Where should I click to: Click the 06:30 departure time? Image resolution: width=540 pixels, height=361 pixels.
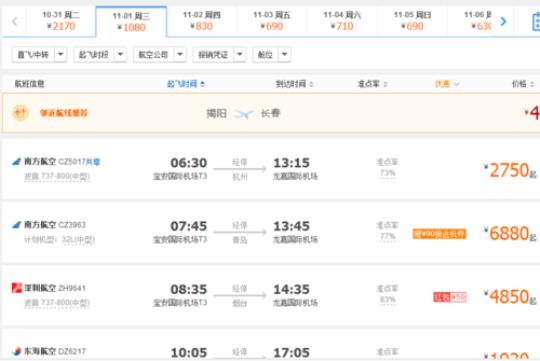tap(189, 163)
